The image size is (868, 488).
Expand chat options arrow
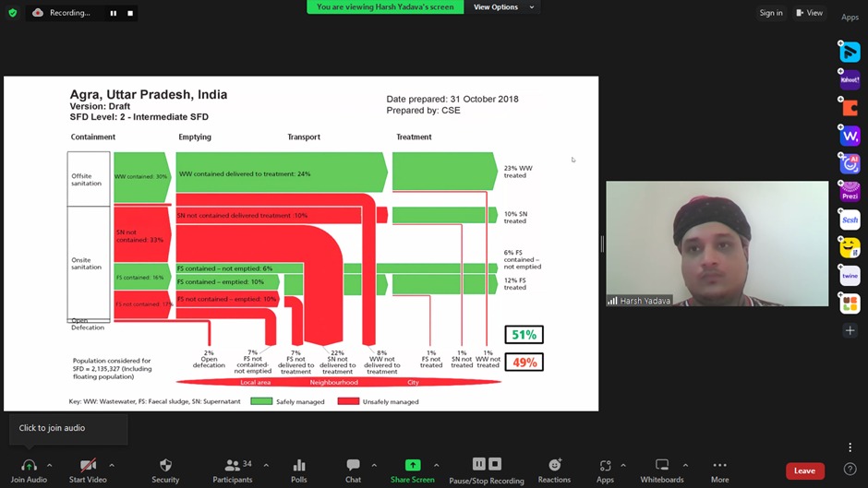(374, 465)
